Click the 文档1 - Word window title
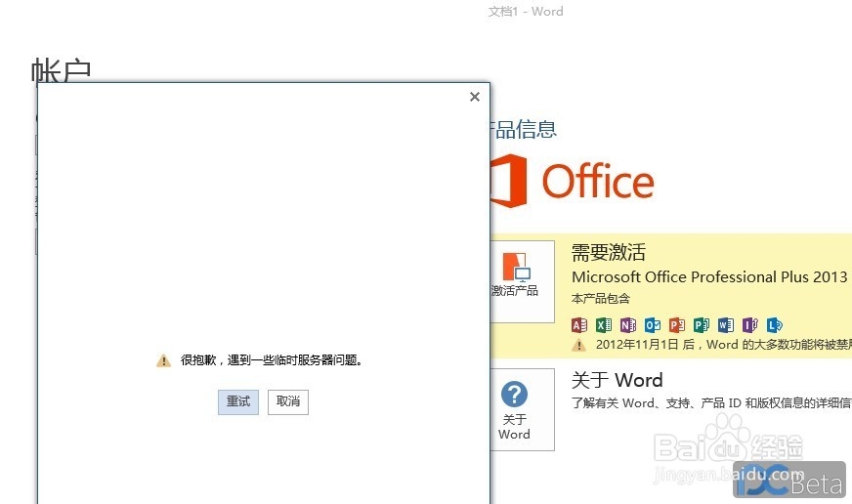The height and width of the screenshot is (504, 852). pyautogui.click(x=526, y=12)
